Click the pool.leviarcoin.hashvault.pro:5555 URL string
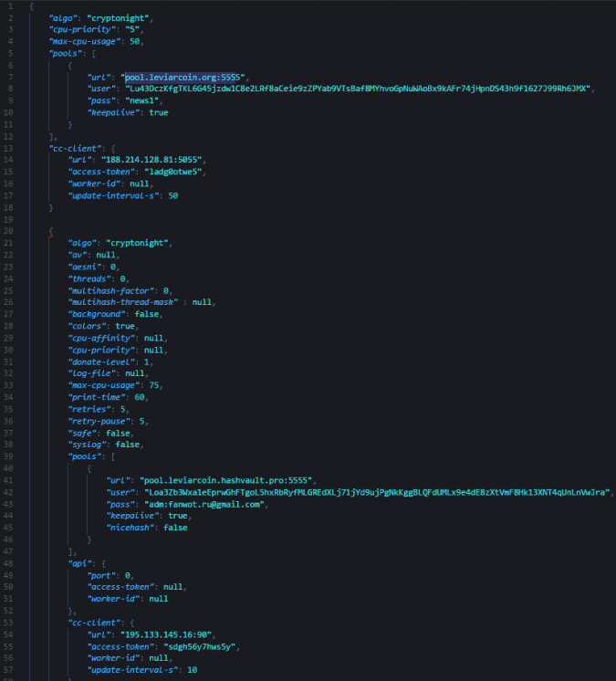This screenshot has width=616, height=681. 226,479
